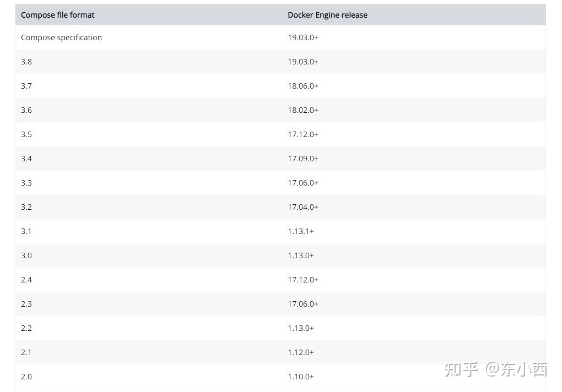The width and height of the screenshot is (562, 392).
Task: Click the 1.13.1+ engine release cell
Action: tap(301, 231)
